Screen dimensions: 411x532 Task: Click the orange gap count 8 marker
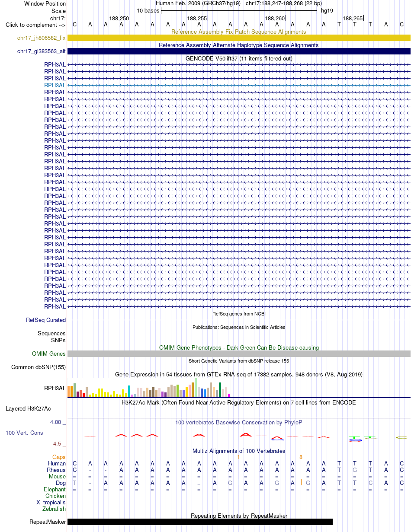pyautogui.click(x=301, y=457)
